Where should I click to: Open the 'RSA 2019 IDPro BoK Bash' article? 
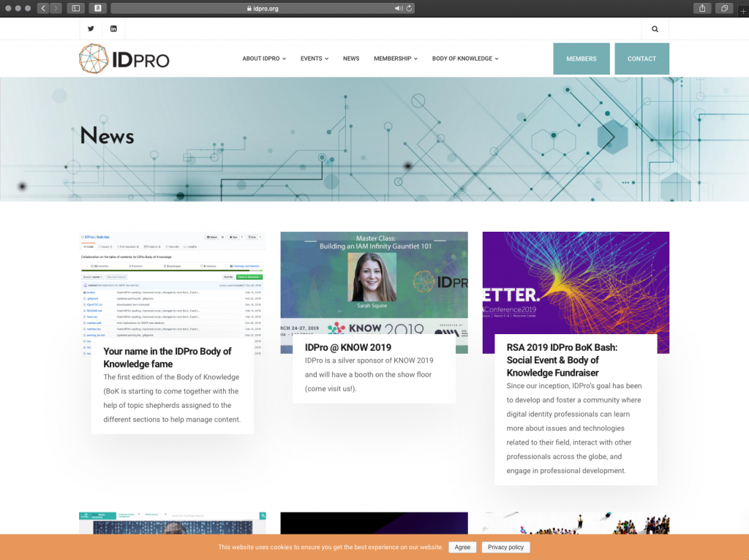coord(562,360)
